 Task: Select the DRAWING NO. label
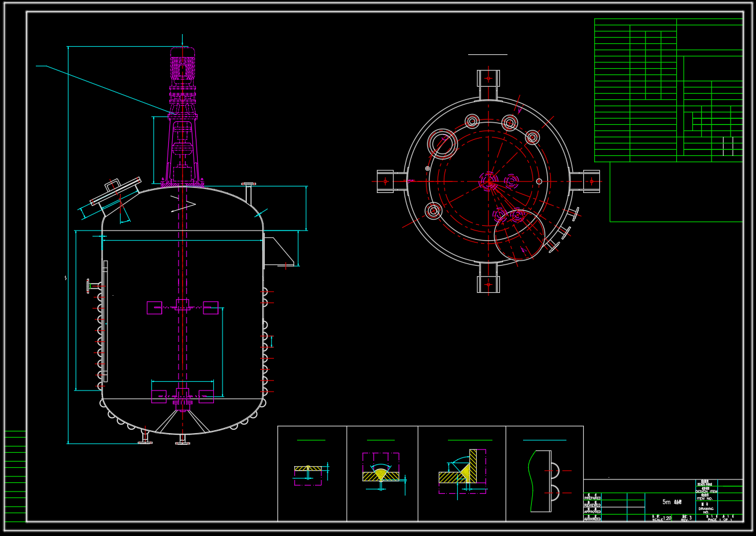point(706,510)
